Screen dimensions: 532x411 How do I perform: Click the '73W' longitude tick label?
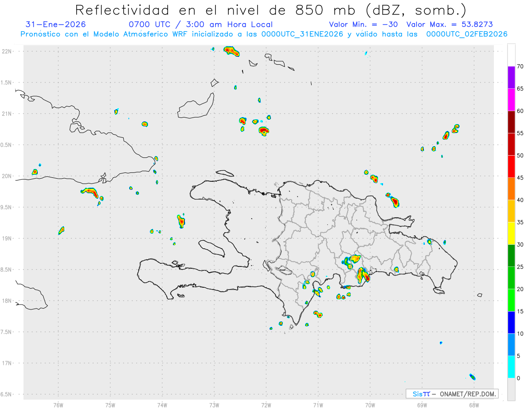(x=214, y=405)
